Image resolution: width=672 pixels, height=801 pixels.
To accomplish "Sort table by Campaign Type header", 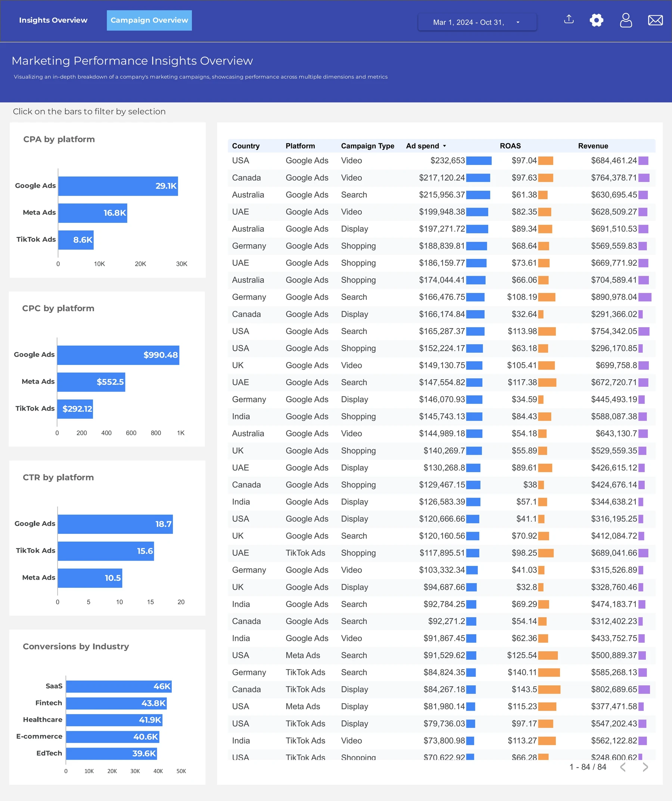I will [367, 146].
